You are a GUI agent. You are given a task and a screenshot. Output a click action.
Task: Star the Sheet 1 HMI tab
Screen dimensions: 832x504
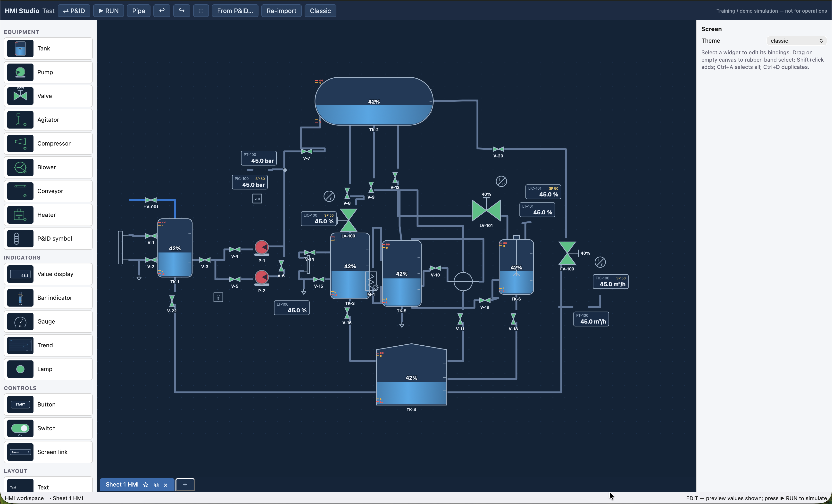(x=146, y=485)
